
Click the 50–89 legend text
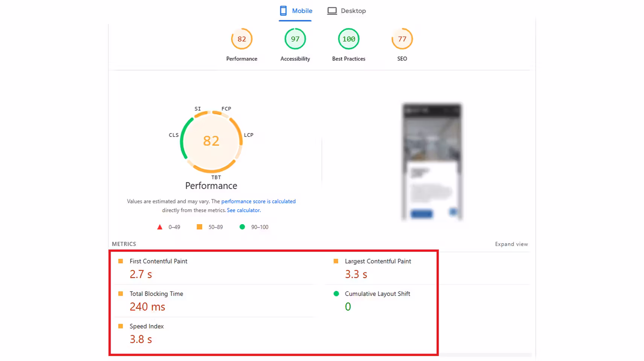(216, 227)
